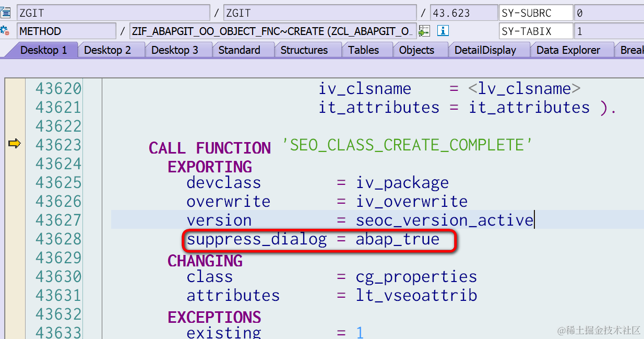Viewport: 644px width, 339px height.
Task: Click the iv_package variable
Action: (x=402, y=182)
